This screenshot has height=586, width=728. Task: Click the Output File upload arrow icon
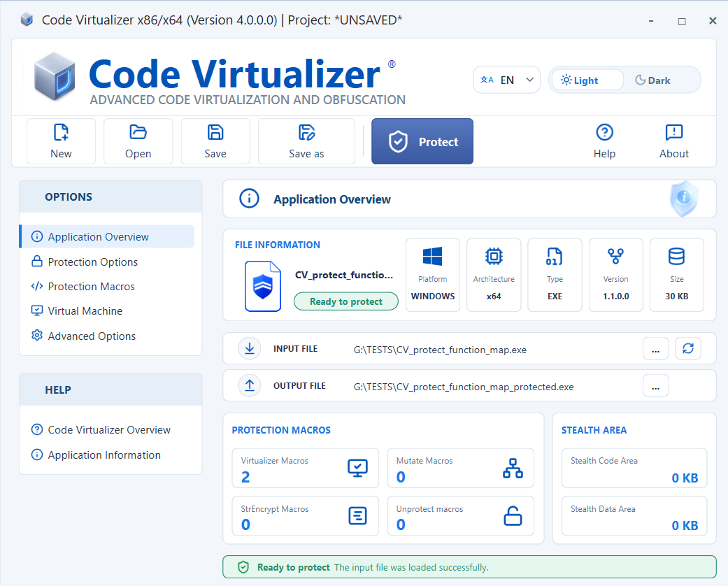(250, 385)
